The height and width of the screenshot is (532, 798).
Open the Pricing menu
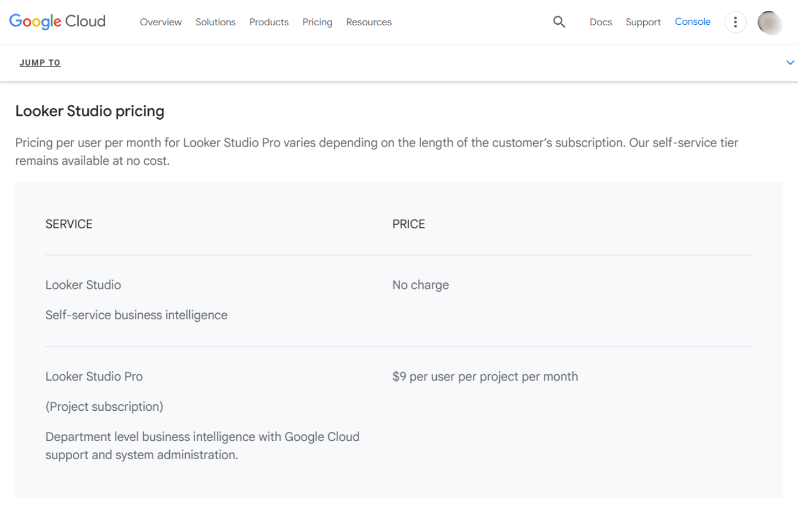point(318,22)
